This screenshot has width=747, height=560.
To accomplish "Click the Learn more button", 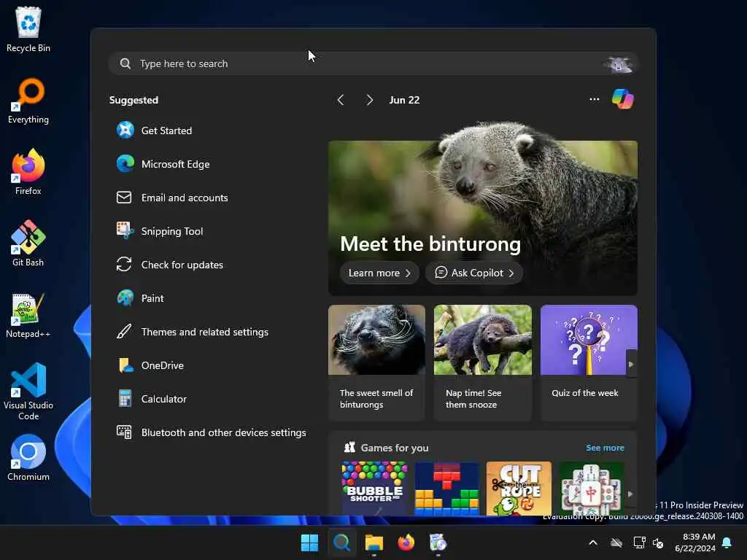I will point(379,273).
